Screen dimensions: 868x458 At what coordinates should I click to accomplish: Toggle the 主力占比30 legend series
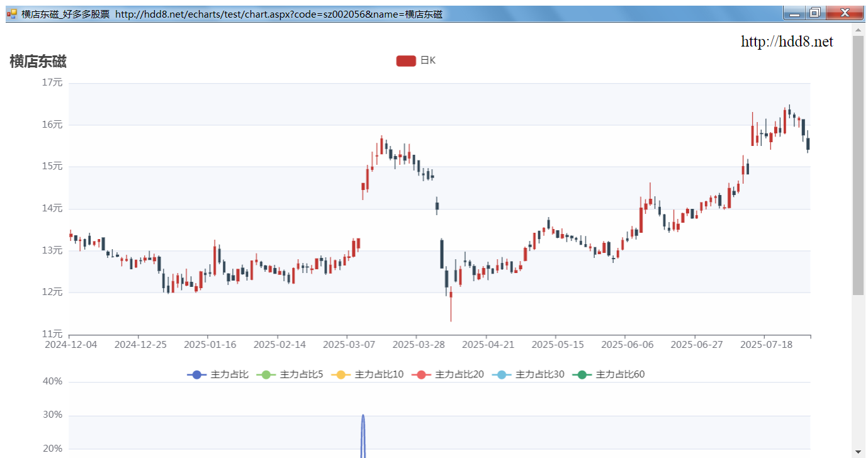(x=528, y=374)
